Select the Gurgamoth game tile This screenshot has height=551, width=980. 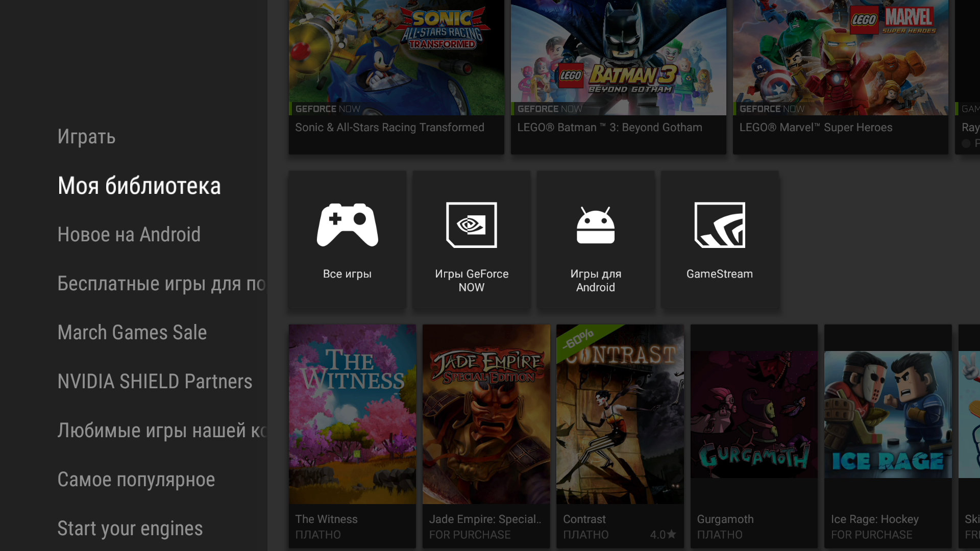[x=754, y=414]
